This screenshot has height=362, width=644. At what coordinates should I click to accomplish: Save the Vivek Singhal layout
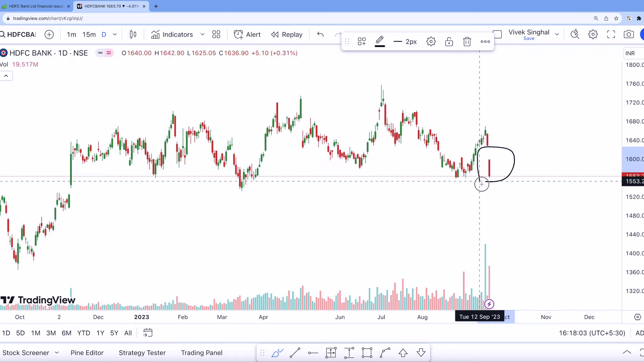pyautogui.click(x=529, y=39)
